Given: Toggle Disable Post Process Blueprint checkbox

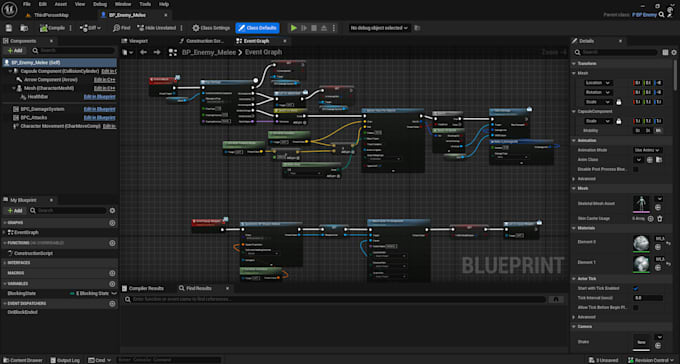Looking at the screenshot, I should pos(636,169).
